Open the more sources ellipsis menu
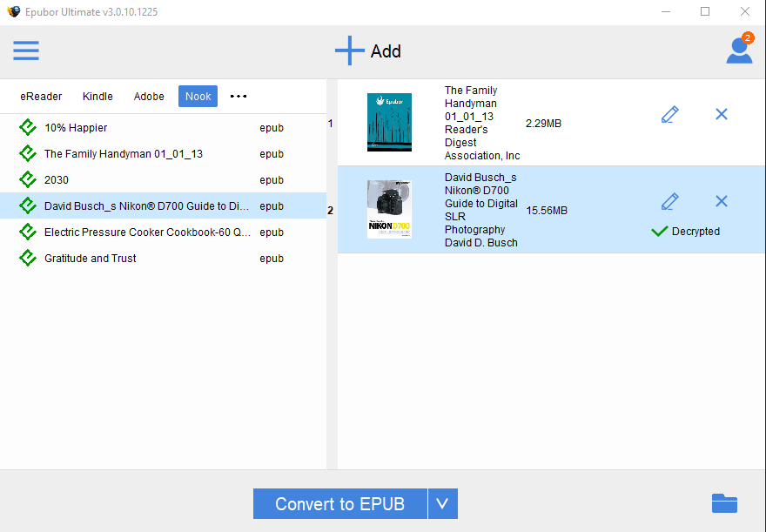 tap(238, 97)
